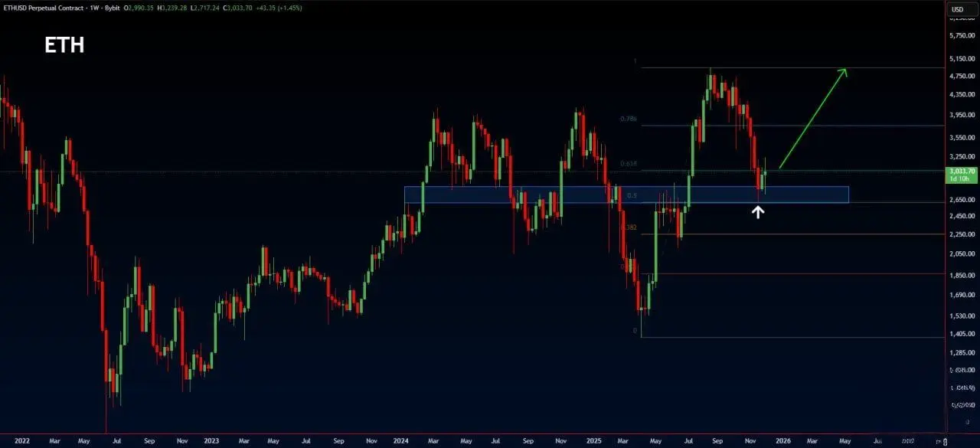Click the 1,690.00 price axis label
980x448 pixels.
click(x=962, y=294)
